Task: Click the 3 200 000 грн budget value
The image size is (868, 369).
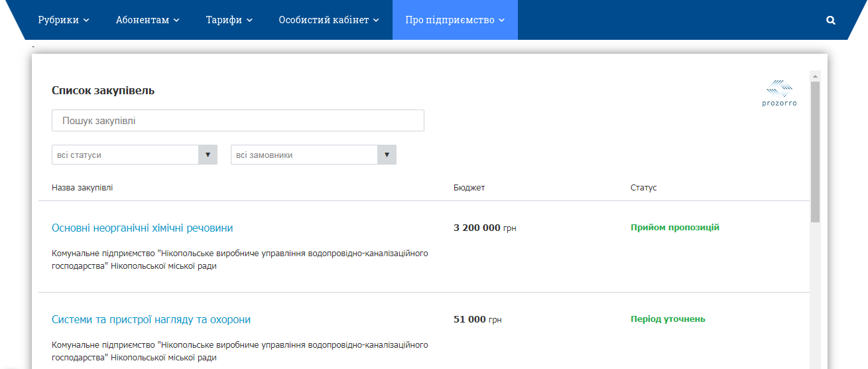Action: click(484, 228)
